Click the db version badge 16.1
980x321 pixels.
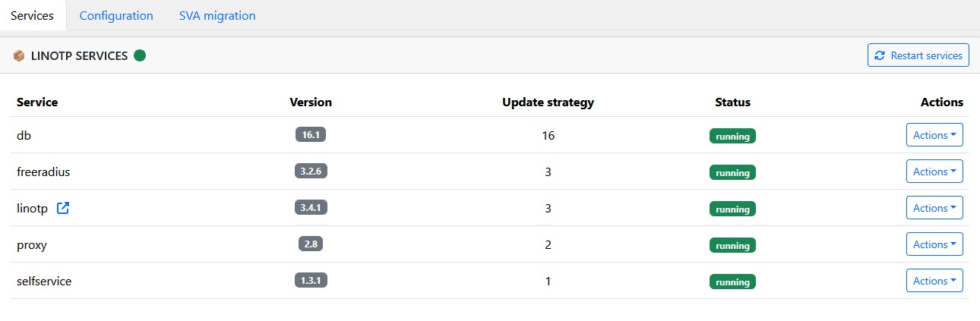point(311,135)
